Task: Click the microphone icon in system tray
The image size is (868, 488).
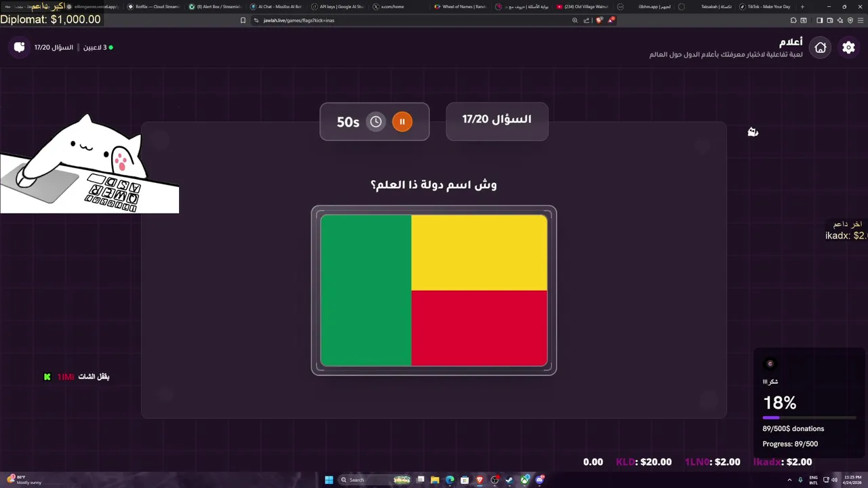Action: pyautogui.click(x=801, y=480)
